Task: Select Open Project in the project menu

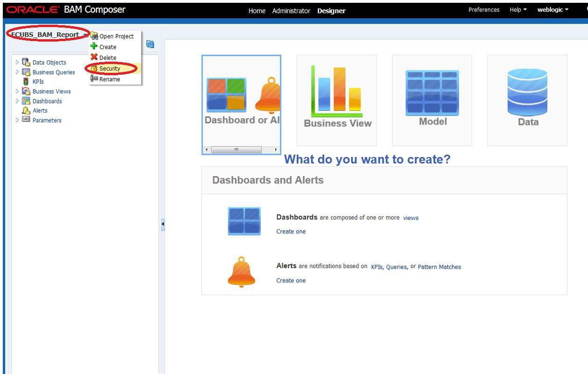Action: pyautogui.click(x=112, y=36)
